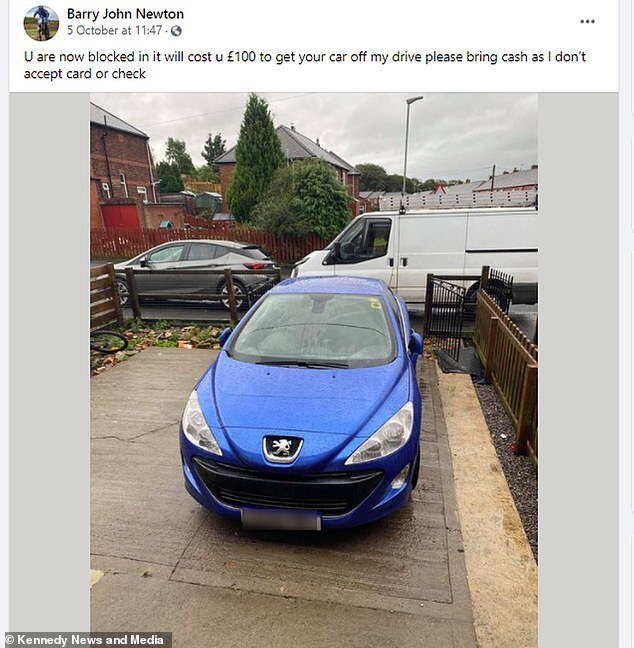Click the grey margin left of the photo

click(x=50, y=364)
